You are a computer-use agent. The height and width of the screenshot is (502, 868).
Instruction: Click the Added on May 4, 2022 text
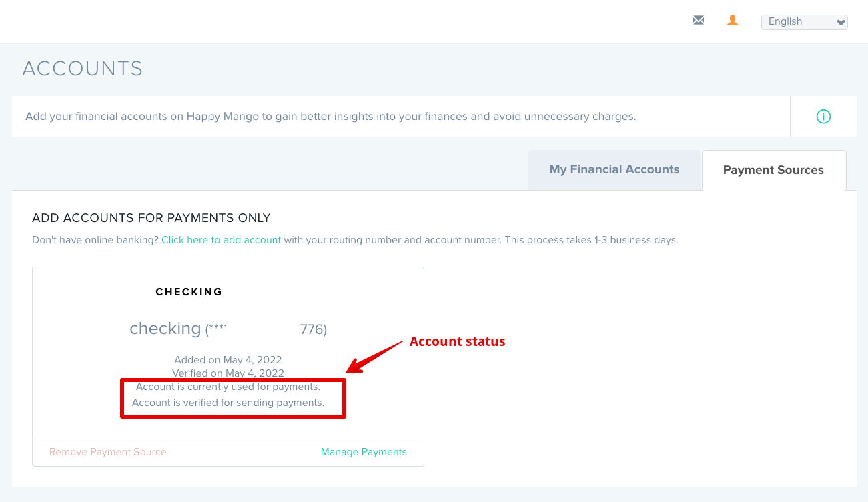pos(228,360)
